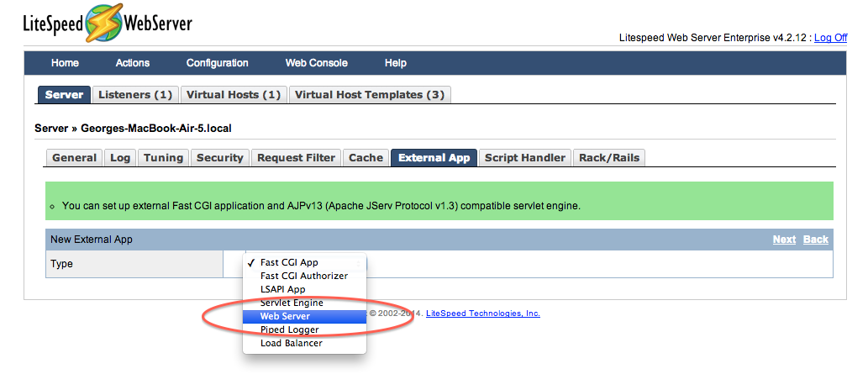This screenshot has height=390, width=868.
Task: Select the Script Handler tab
Action: click(525, 158)
